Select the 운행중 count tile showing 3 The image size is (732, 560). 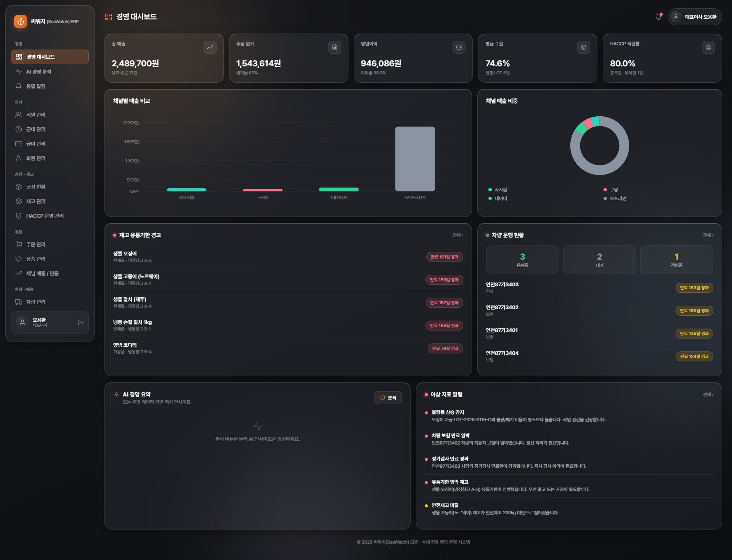click(x=522, y=260)
